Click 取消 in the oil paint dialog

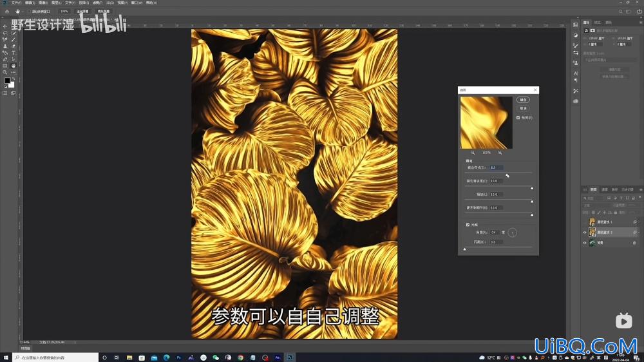pyautogui.click(x=523, y=108)
